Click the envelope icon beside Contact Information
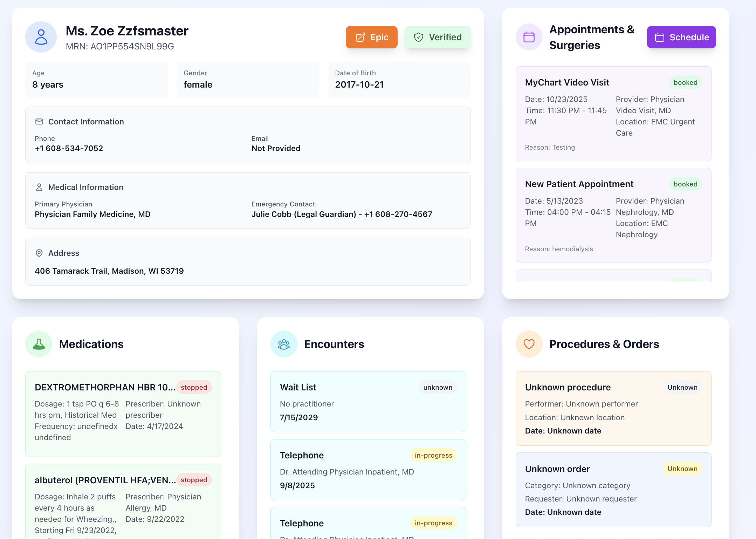 pyautogui.click(x=39, y=121)
